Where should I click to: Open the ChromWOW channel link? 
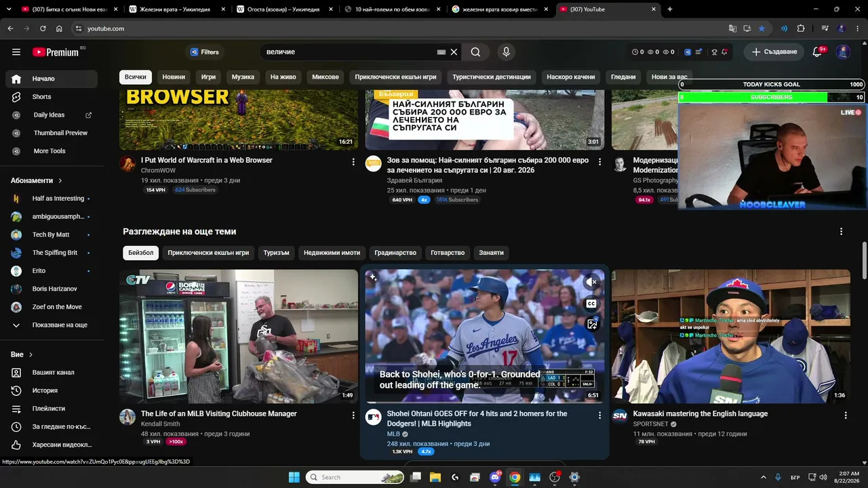tap(158, 171)
